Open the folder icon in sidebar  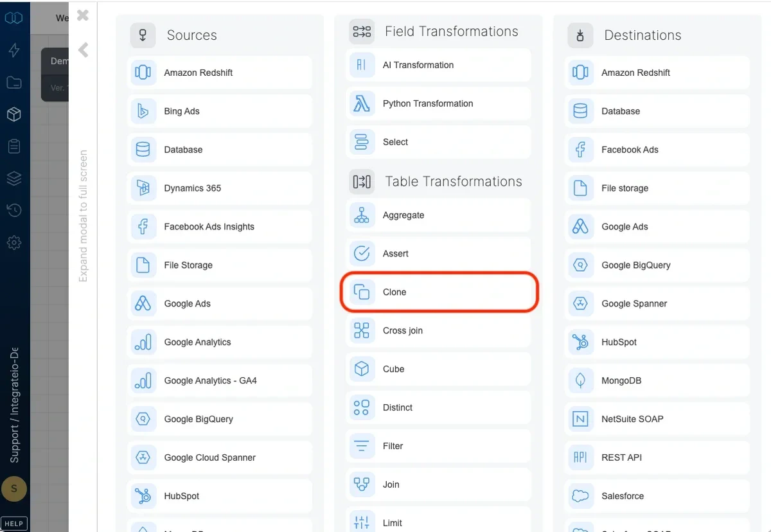(x=14, y=82)
